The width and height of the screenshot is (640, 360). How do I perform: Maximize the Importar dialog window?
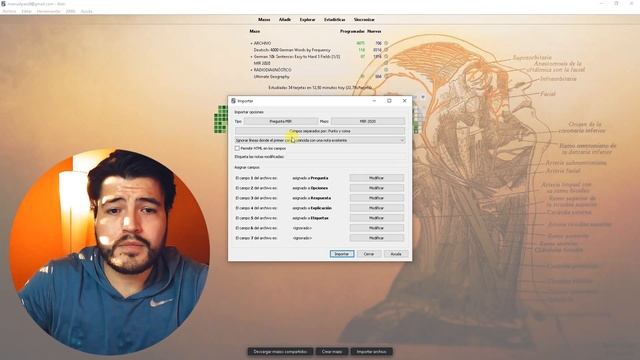click(x=389, y=100)
